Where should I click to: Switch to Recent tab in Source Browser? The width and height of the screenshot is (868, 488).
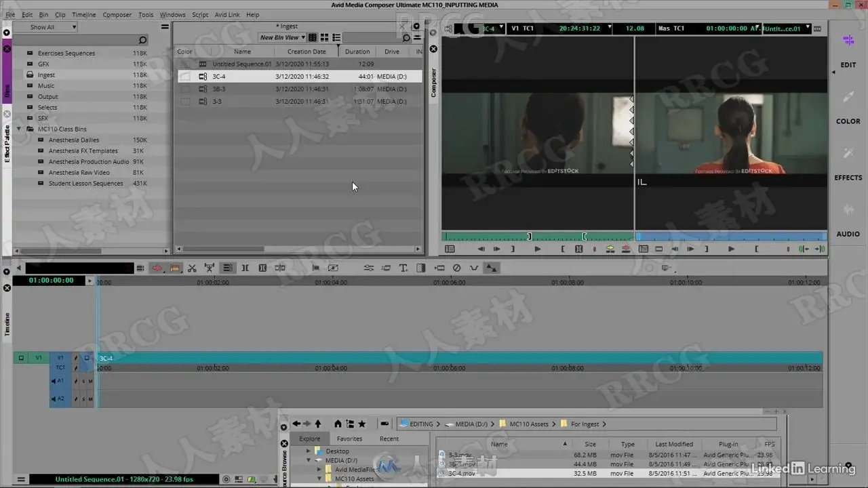coord(389,439)
